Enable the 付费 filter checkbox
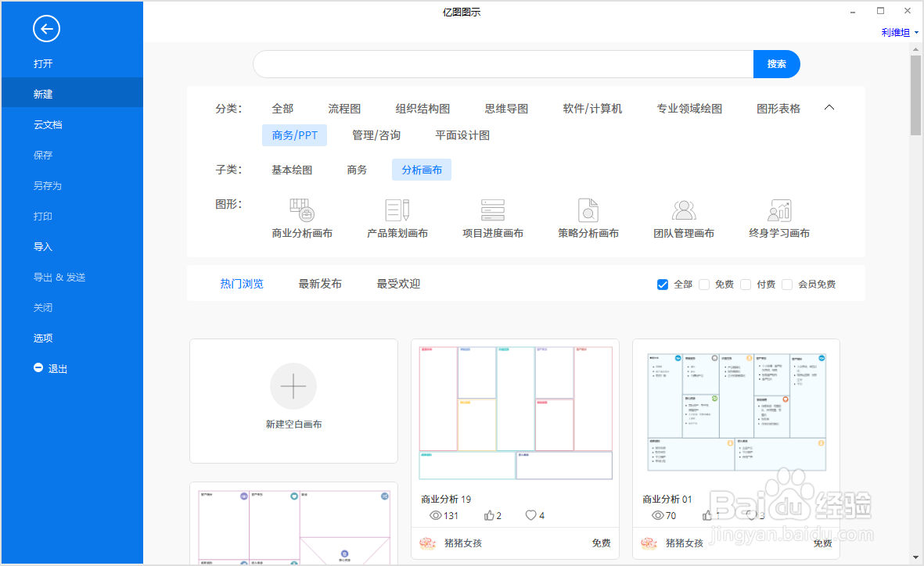The image size is (924, 566). (746, 285)
